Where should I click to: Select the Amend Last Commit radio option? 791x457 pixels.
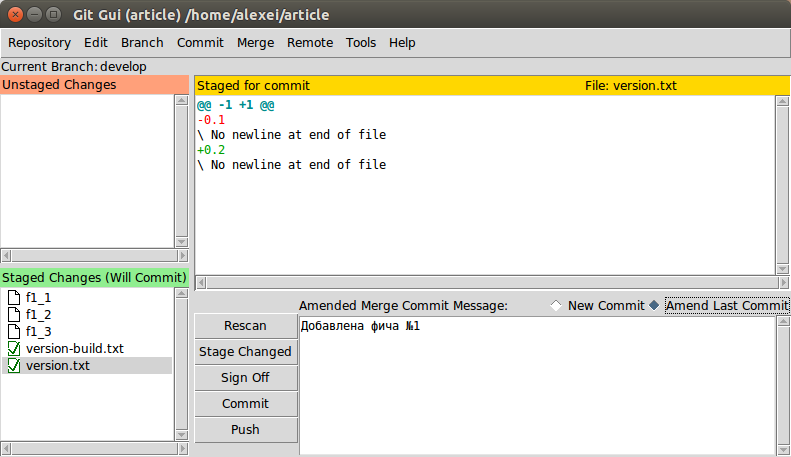click(654, 306)
